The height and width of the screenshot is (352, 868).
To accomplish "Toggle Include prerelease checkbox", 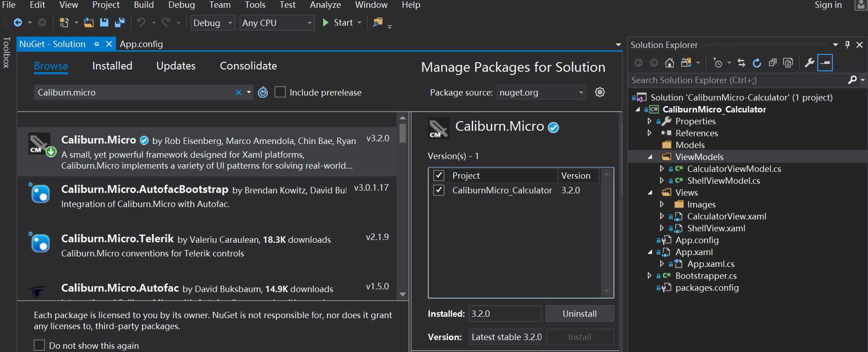I will (x=280, y=92).
